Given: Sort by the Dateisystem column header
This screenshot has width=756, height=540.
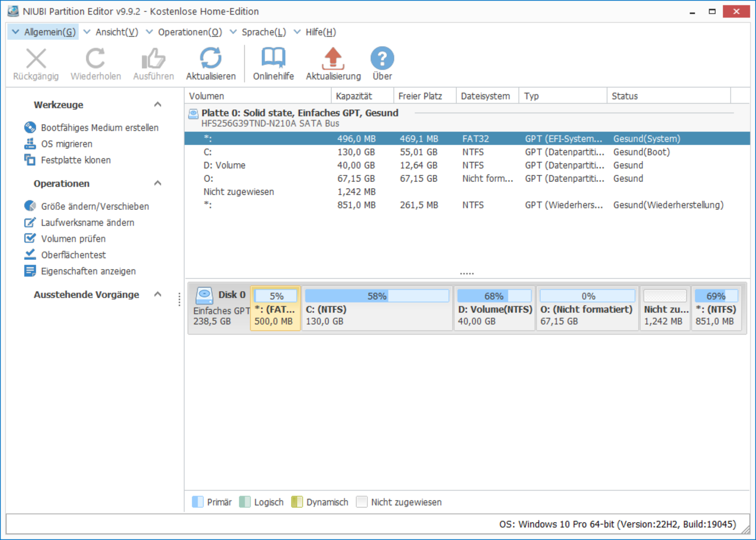Looking at the screenshot, I should point(487,96).
